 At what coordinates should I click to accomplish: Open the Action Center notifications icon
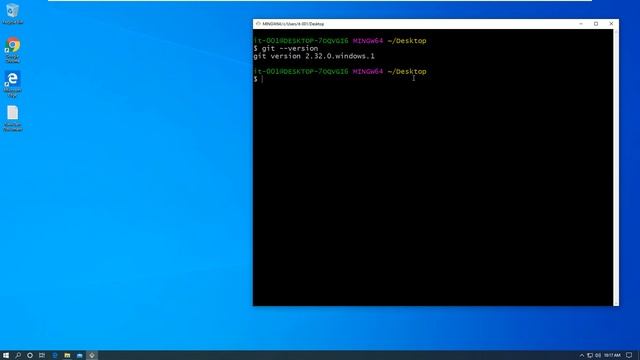[629, 356]
